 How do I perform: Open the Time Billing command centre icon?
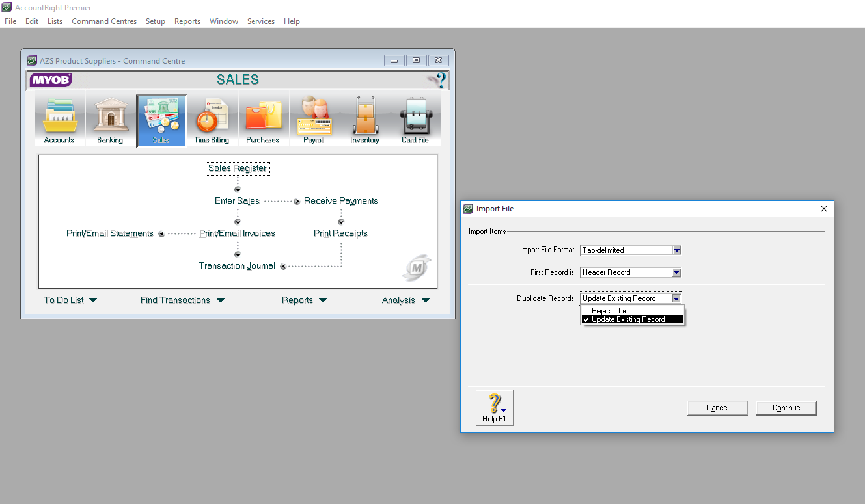click(212, 120)
